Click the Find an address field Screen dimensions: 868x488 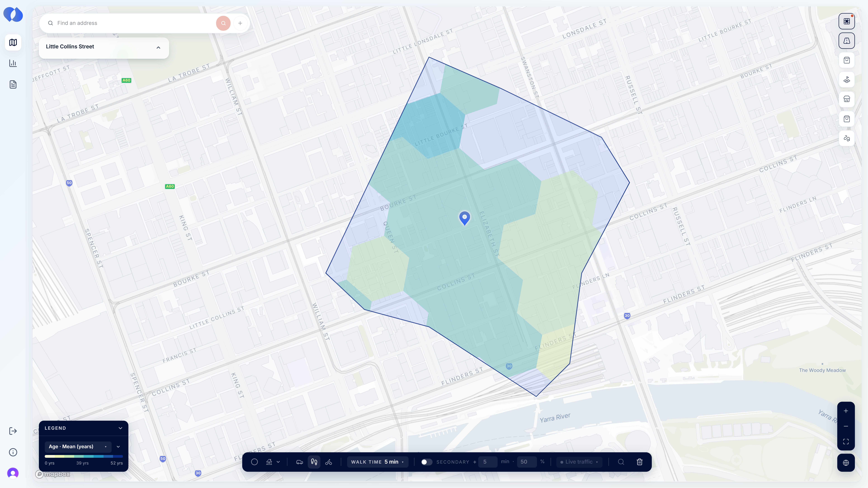(x=135, y=23)
